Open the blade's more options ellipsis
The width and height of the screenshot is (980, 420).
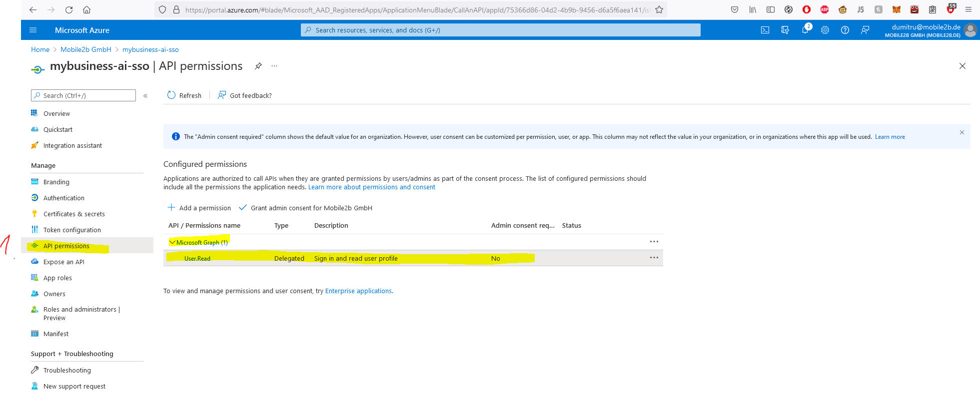pyautogui.click(x=274, y=66)
